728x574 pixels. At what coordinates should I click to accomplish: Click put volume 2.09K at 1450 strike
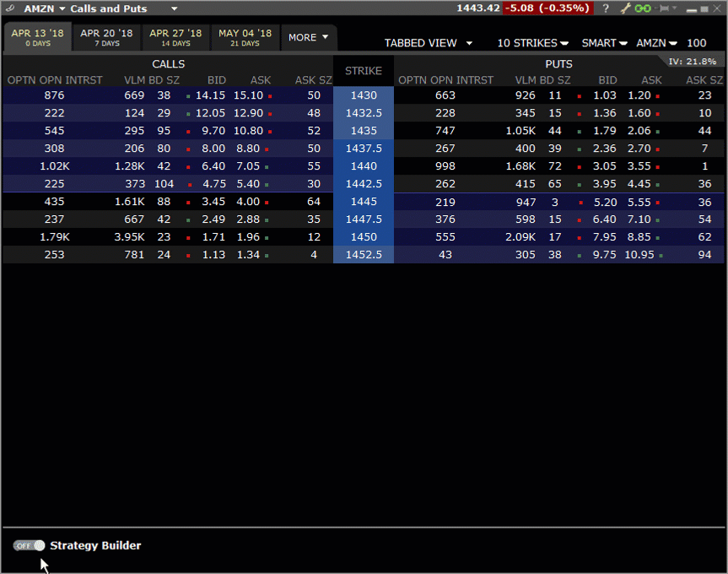tap(520, 237)
